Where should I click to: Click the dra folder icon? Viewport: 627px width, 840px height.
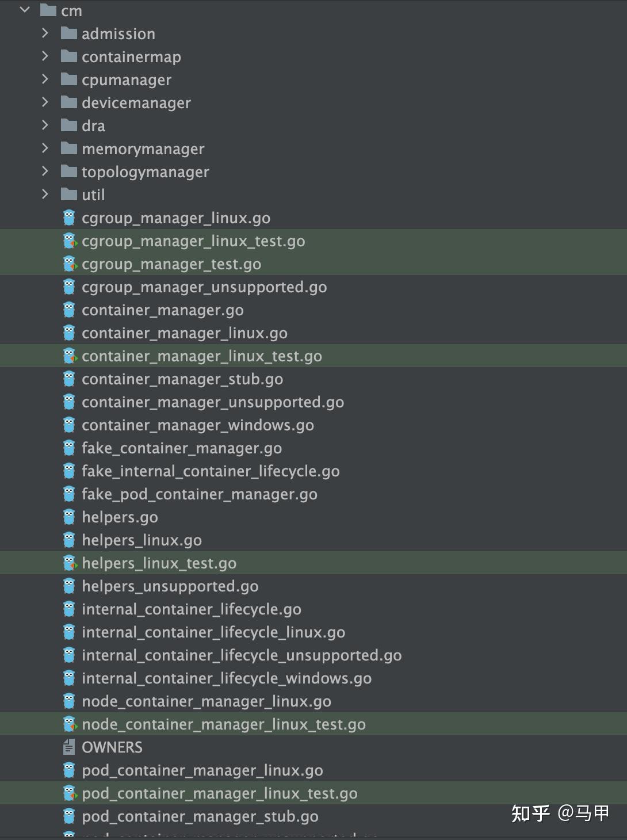(x=69, y=125)
